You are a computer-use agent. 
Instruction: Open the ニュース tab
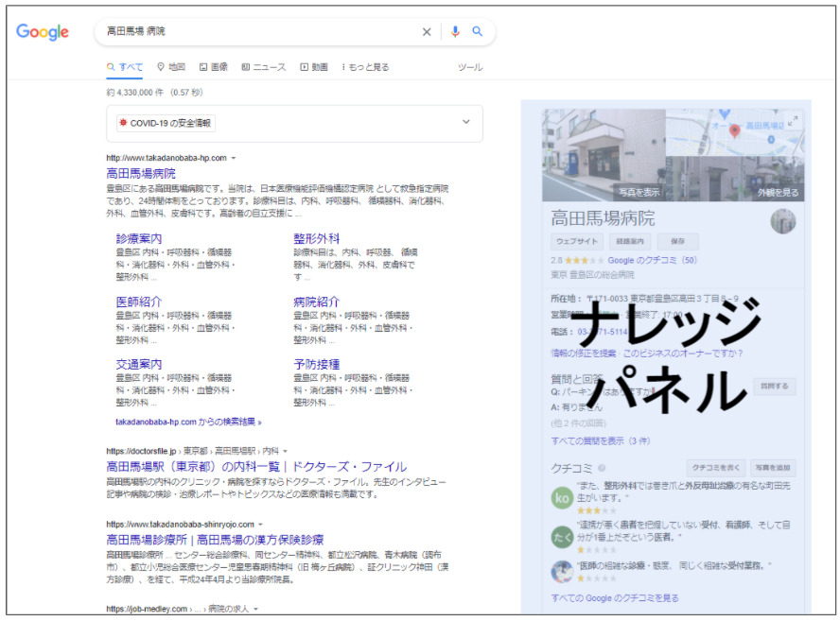[264, 67]
